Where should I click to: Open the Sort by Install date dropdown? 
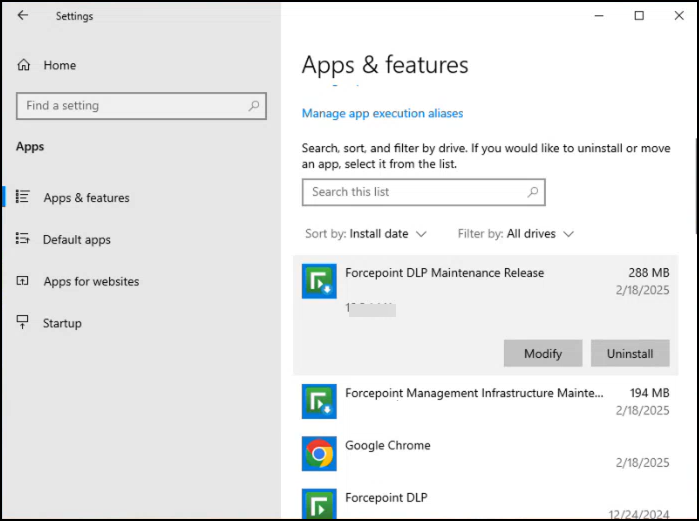pos(366,234)
